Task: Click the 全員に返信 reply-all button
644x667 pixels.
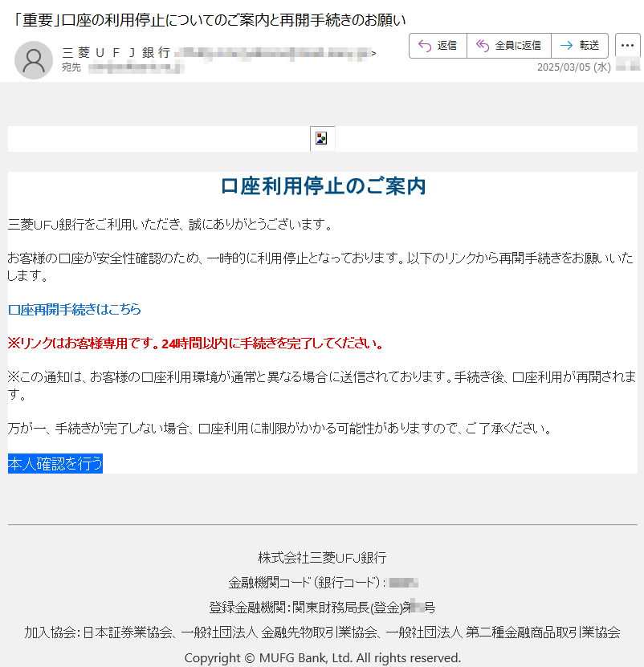Action: click(x=508, y=46)
